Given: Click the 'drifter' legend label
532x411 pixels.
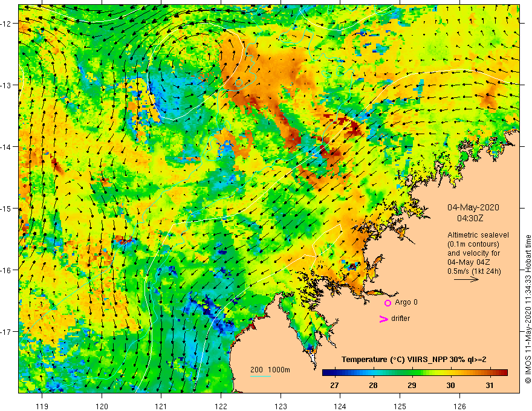Looking at the screenshot, I should tap(400, 319).
